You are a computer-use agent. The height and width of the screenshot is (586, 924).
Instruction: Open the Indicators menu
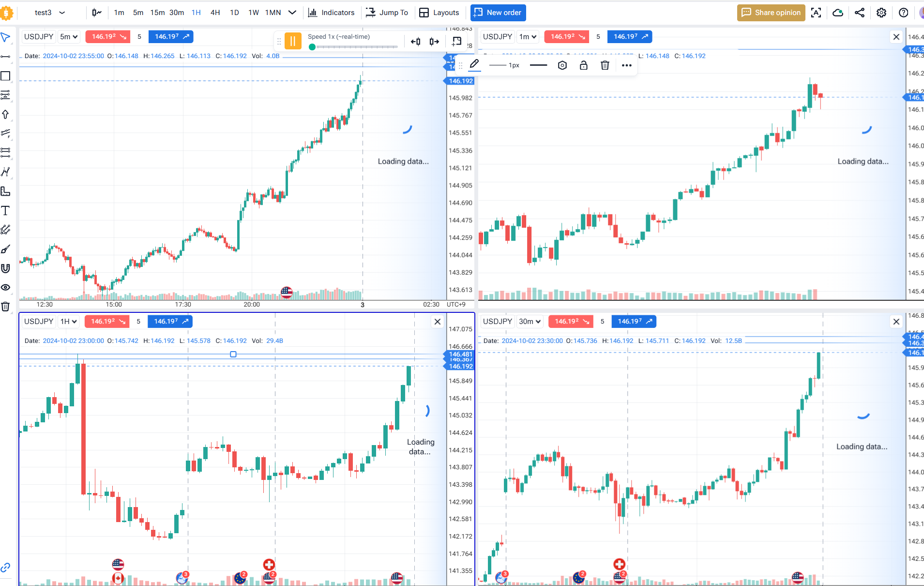click(332, 13)
